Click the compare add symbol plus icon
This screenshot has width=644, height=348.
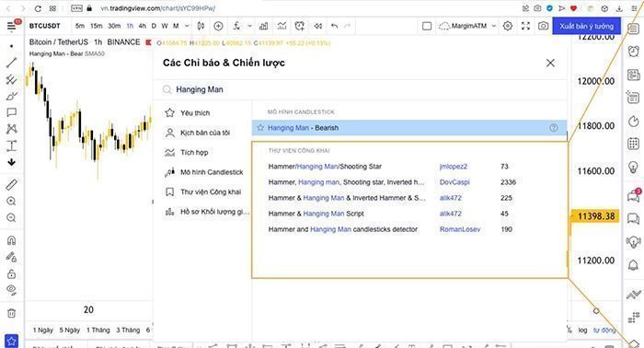(219, 27)
